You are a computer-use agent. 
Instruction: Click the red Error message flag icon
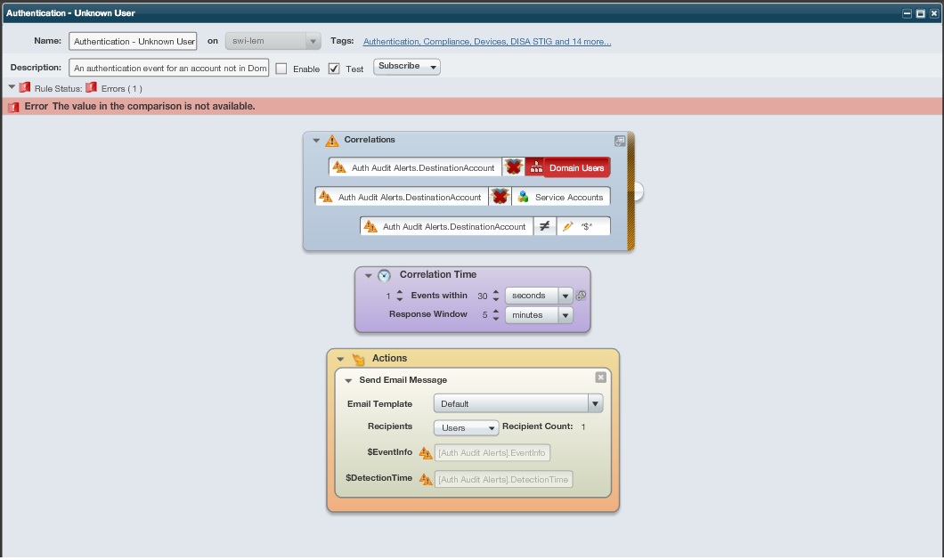[x=14, y=107]
